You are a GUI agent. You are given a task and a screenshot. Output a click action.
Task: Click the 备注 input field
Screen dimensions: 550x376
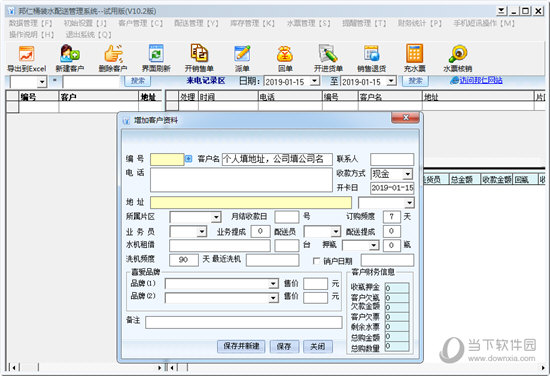pyautogui.click(x=244, y=322)
